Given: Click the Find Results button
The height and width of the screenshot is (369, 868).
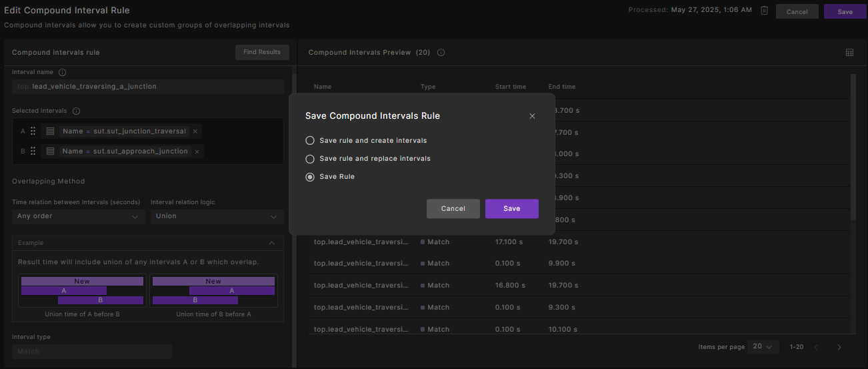Looking at the screenshot, I should (x=262, y=52).
